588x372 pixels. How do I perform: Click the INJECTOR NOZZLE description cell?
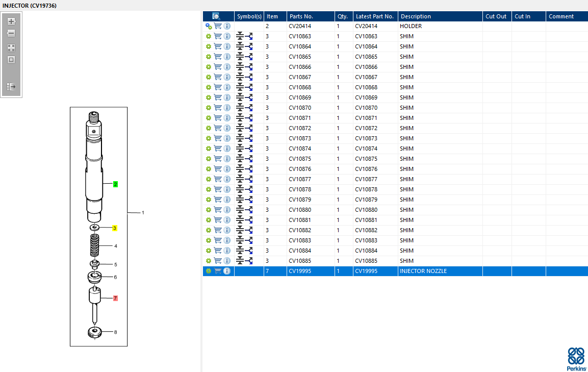[440, 271]
